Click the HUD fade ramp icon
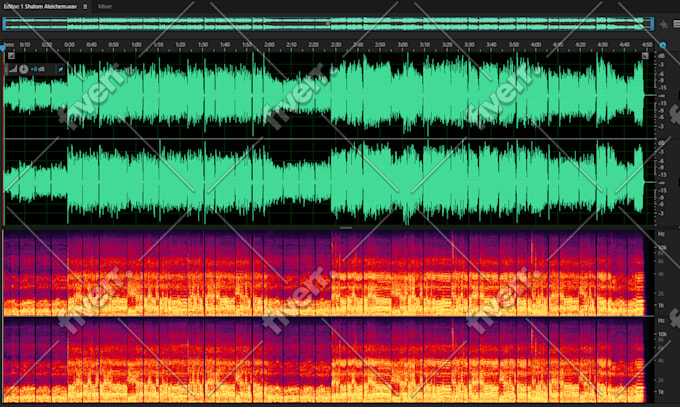Viewport: 680px width, 407px height. (13, 69)
